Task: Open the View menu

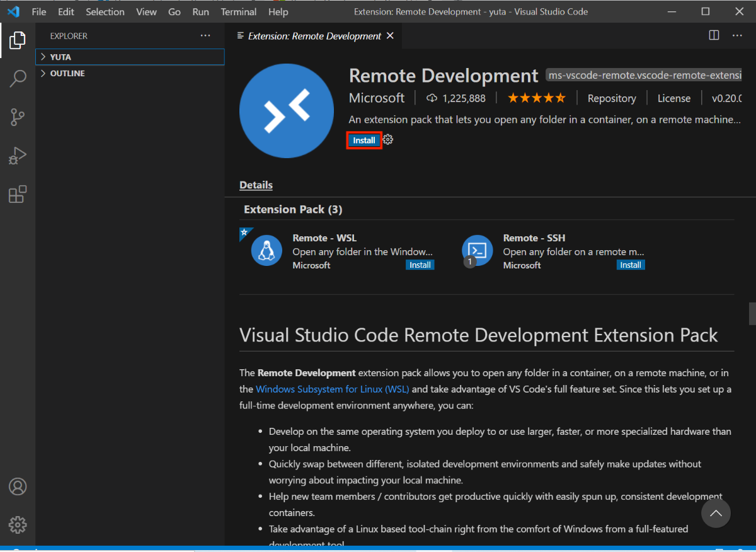Action: (x=146, y=11)
